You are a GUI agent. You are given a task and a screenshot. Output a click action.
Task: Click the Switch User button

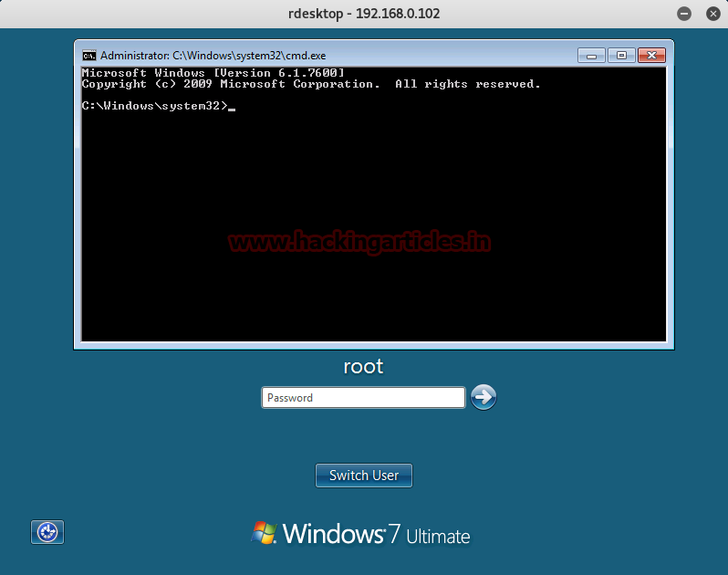(363, 476)
